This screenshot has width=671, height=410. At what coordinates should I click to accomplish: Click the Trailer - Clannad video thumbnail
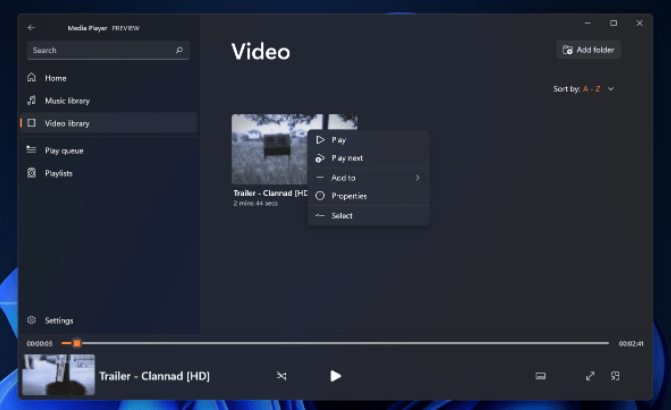click(x=270, y=149)
